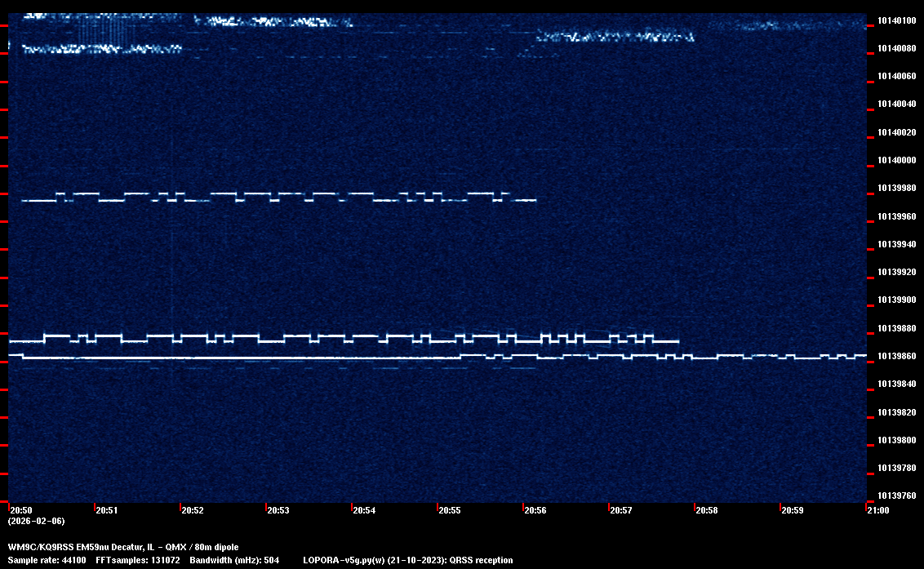Click the long continuous trace near 10139860
This screenshot has width=924, height=569.
245,358
